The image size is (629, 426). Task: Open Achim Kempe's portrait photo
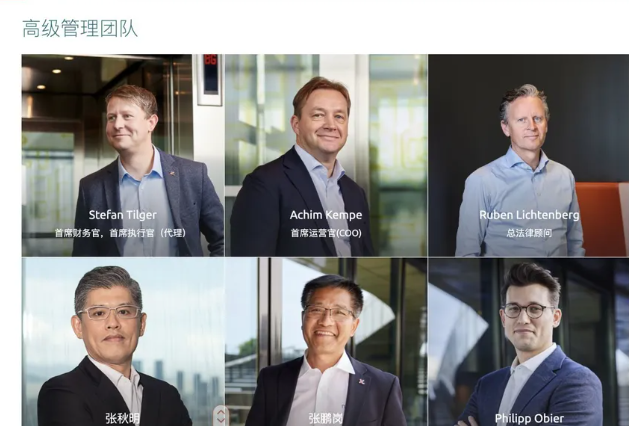(x=326, y=155)
